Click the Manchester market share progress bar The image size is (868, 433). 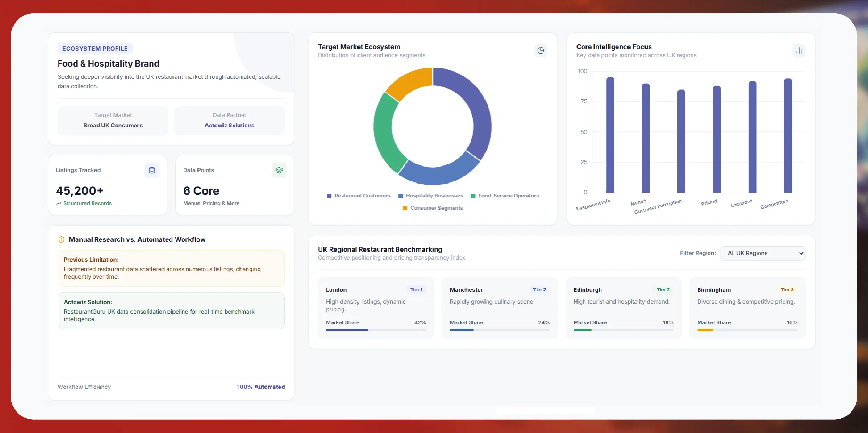500,330
